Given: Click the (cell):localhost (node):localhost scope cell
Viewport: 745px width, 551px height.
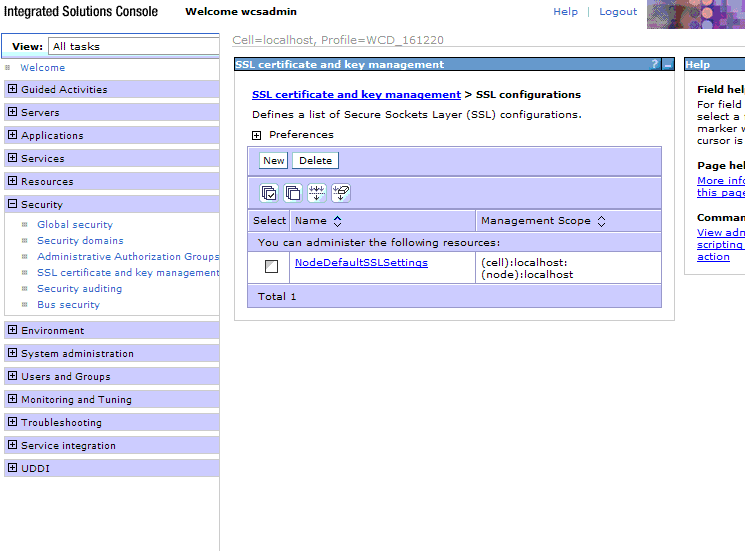Looking at the screenshot, I should pos(568,268).
